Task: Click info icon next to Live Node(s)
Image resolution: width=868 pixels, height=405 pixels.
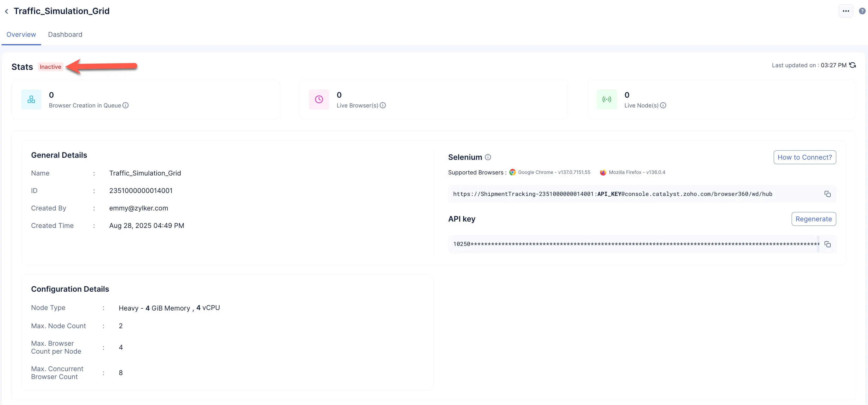Action: pos(663,105)
